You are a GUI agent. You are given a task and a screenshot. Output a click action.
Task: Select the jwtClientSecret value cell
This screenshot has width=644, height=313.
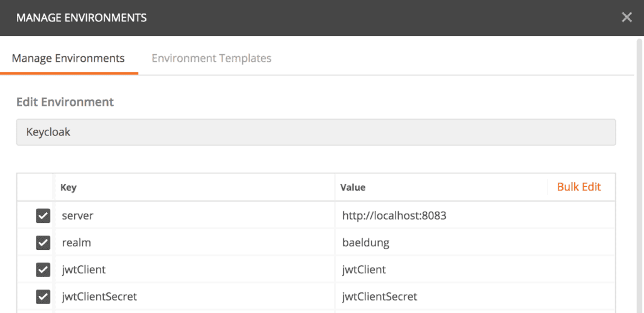coord(475,297)
